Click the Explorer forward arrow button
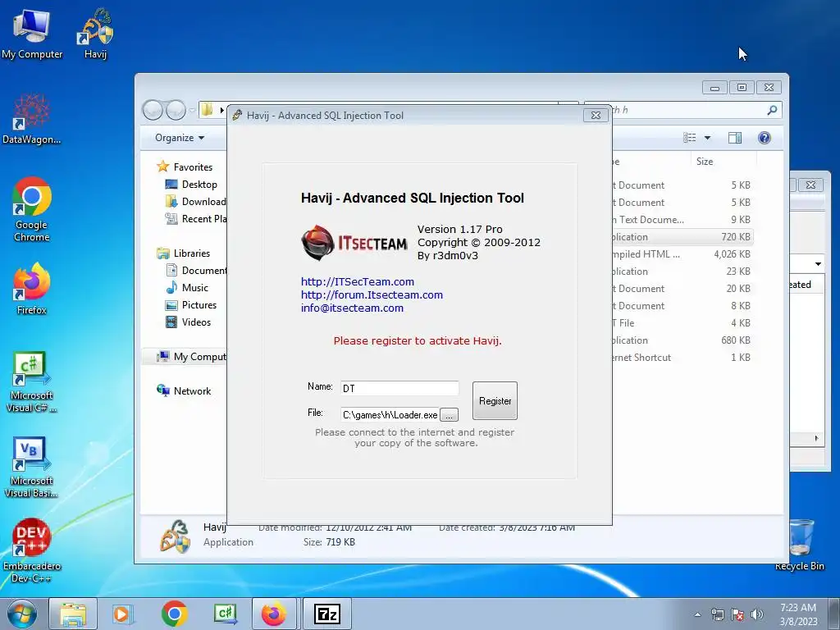Screen dimensions: 840x630 pyautogui.click(x=176, y=110)
